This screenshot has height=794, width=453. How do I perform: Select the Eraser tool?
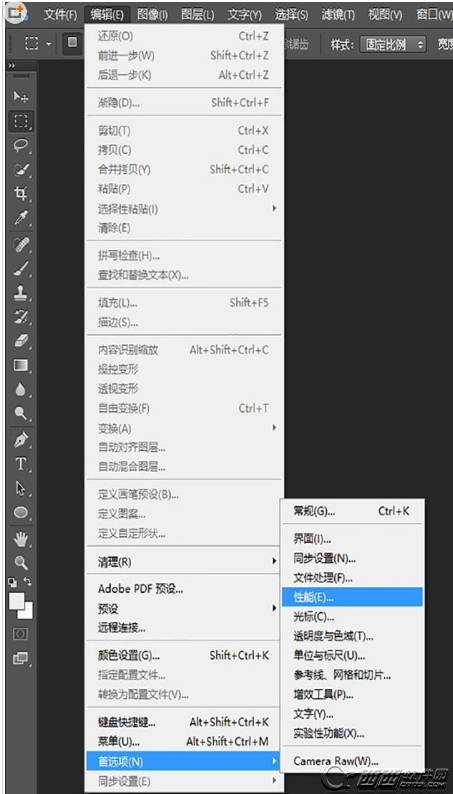tap(21, 341)
